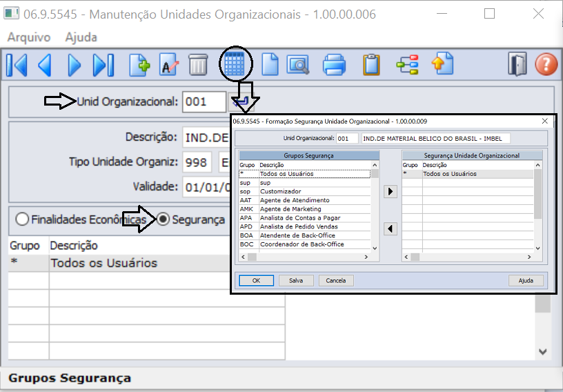Click Grupos Segurança list header
Image resolution: width=563 pixels, height=392 pixels.
pos(309,155)
